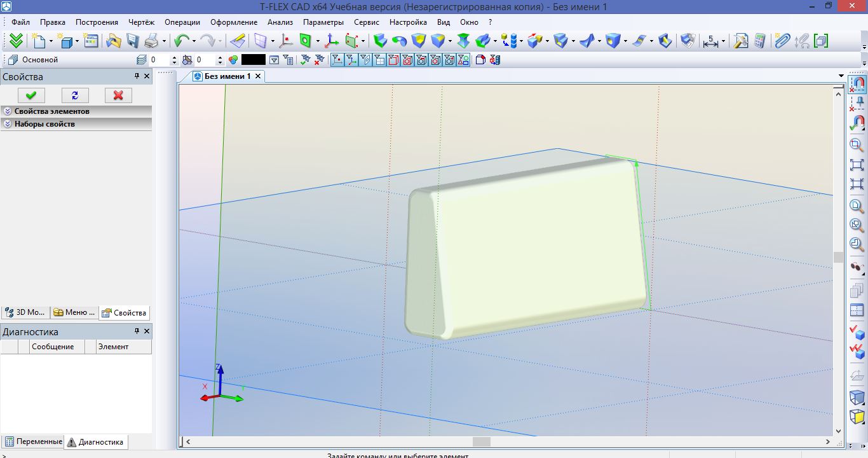Open the Анализ menu
The image size is (868, 458).
[x=280, y=22]
